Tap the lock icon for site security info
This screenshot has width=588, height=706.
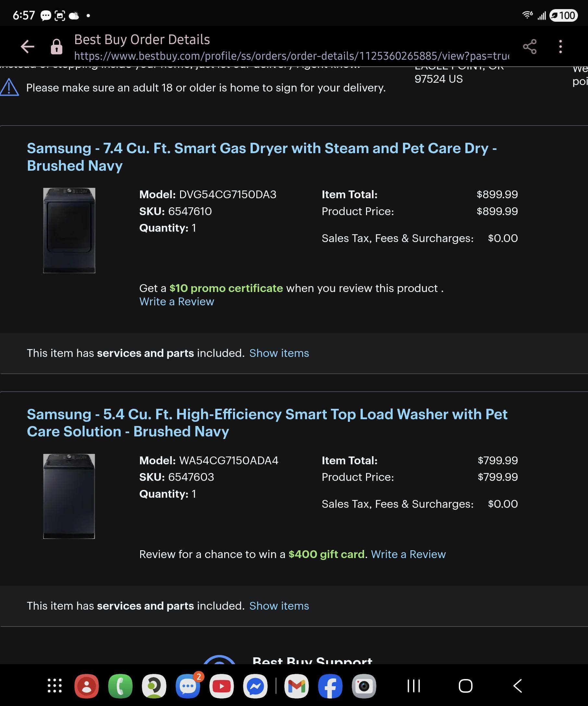click(56, 47)
